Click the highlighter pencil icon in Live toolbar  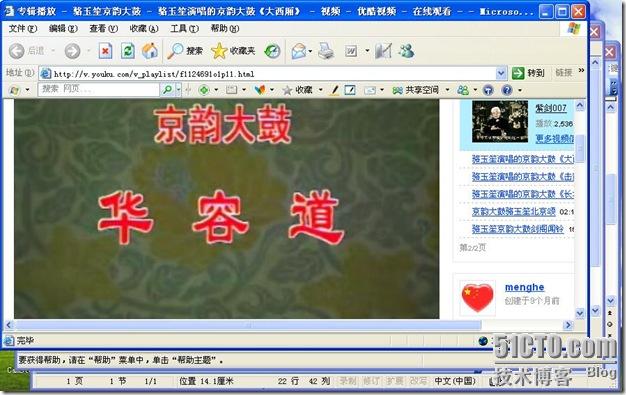coord(335,90)
